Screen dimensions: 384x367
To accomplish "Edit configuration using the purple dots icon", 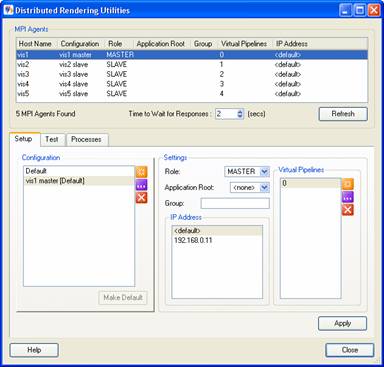I will tap(141, 185).
